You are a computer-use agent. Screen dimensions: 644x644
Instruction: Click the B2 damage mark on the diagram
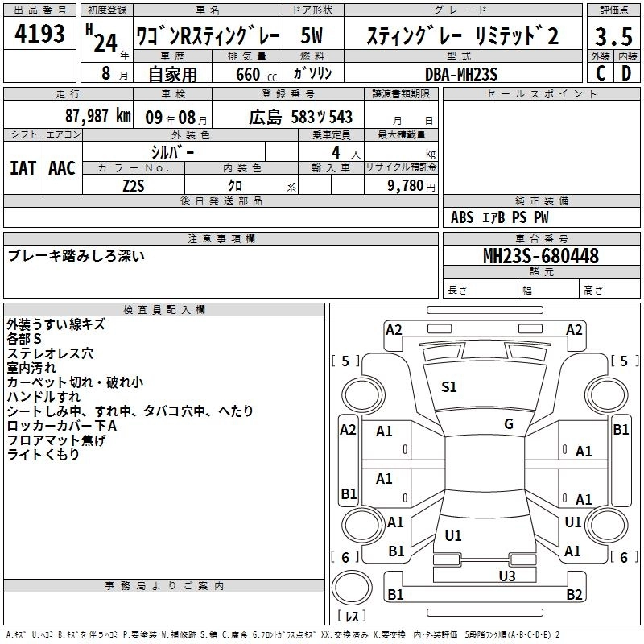click(x=573, y=595)
